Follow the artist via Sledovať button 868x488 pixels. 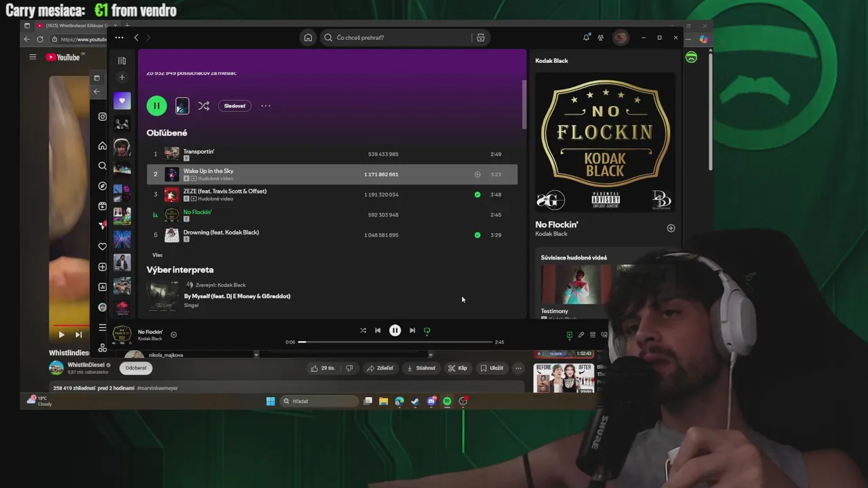click(x=235, y=106)
